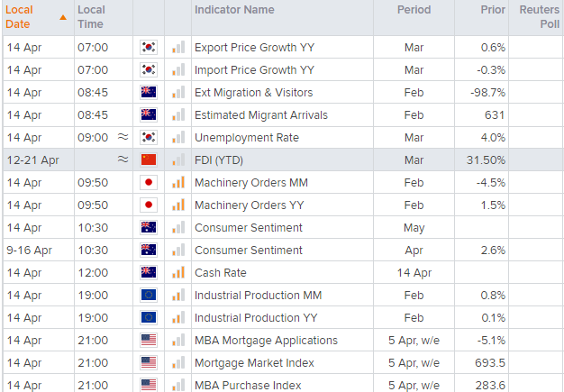Click New Zealand flag beside Estimated Migrant Arrivals
The image size is (564, 392).
click(x=149, y=115)
